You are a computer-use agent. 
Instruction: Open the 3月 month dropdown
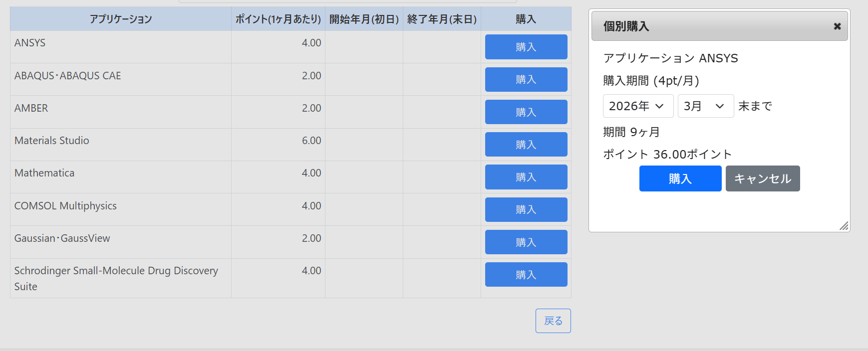[705, 106]
